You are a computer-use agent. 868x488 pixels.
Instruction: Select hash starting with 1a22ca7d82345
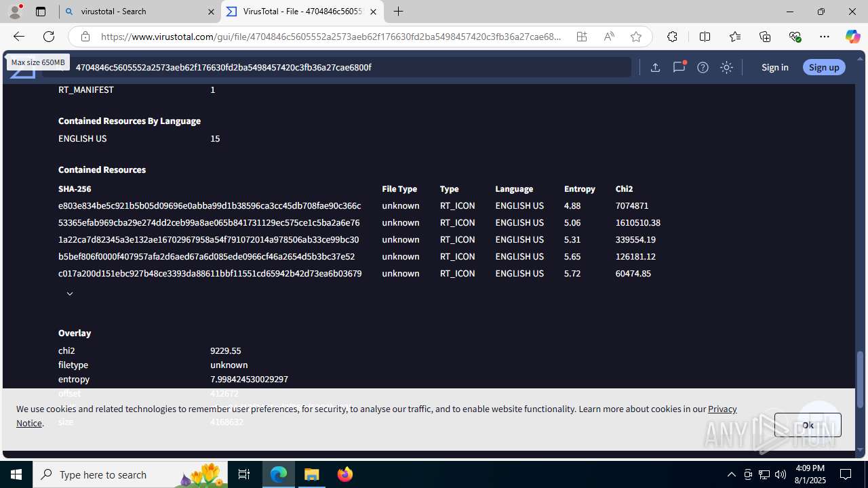tap(209, 239)
